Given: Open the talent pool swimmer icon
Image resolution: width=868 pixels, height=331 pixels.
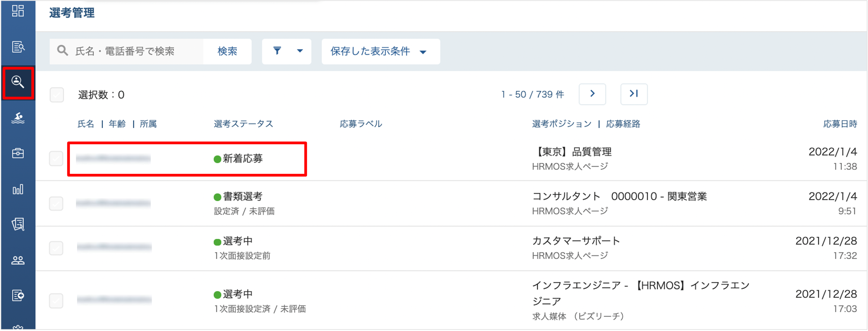Looking at the screenshot, I should click(x=18, y=118).
